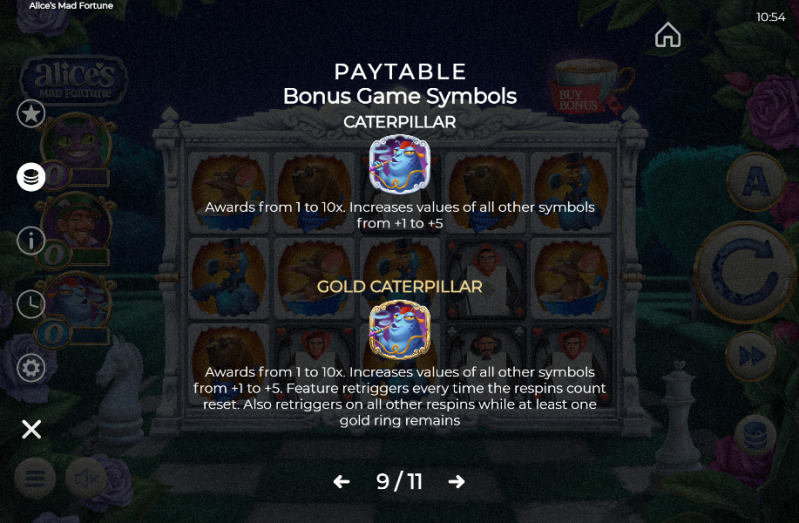Toggle the muted sound speaker button
Screen dimensions: 799x523
[86, 478]
